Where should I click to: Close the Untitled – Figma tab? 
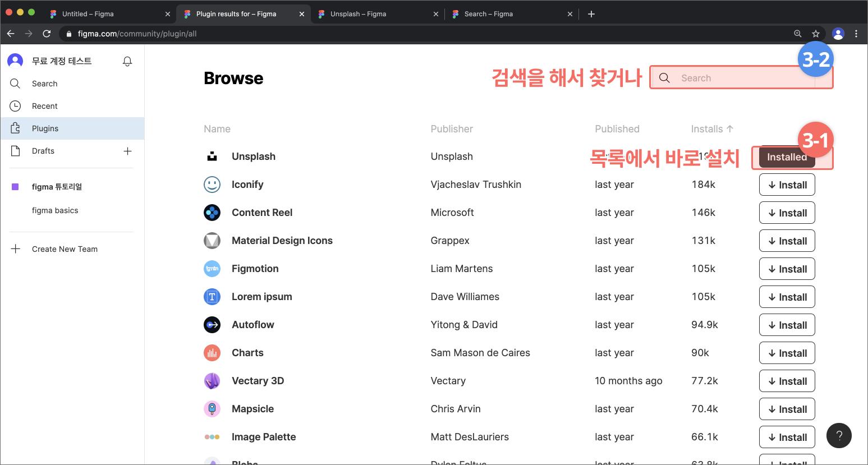tap(167, 14)
